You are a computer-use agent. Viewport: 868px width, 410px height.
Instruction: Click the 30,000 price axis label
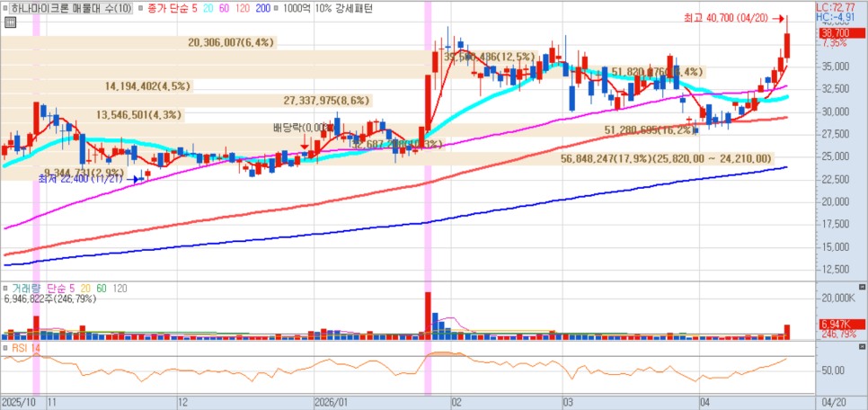[836, 111]
